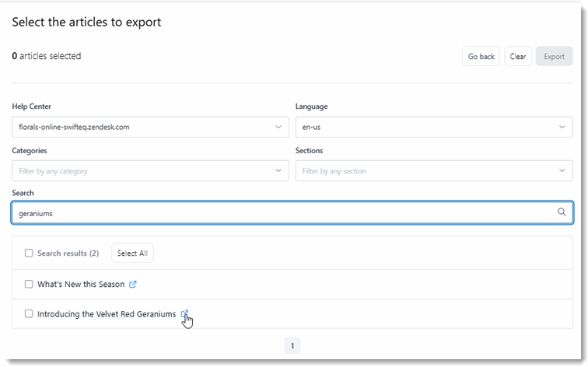Open the Help Center dropdown
588x367 pixels.
[x=150, y=127]
